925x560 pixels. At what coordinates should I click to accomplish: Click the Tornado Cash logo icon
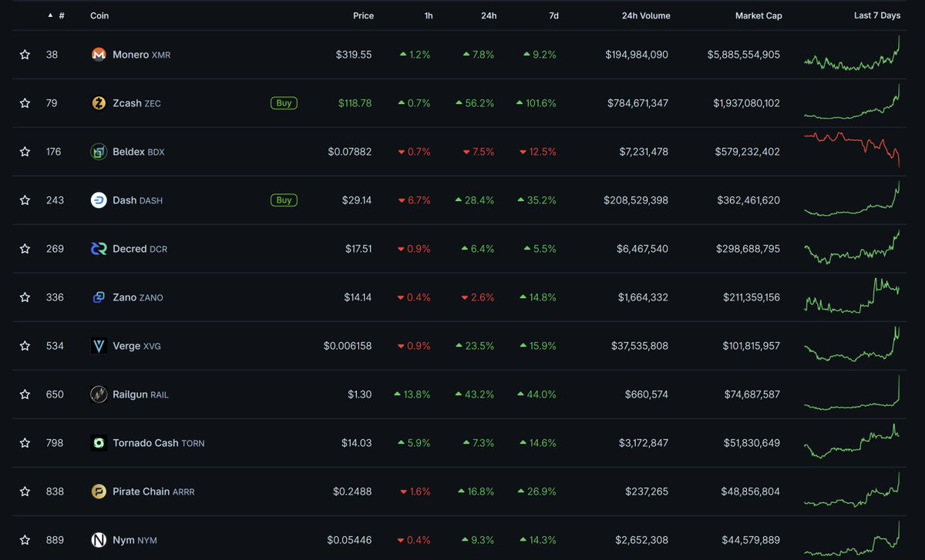(x=99, y=443)
